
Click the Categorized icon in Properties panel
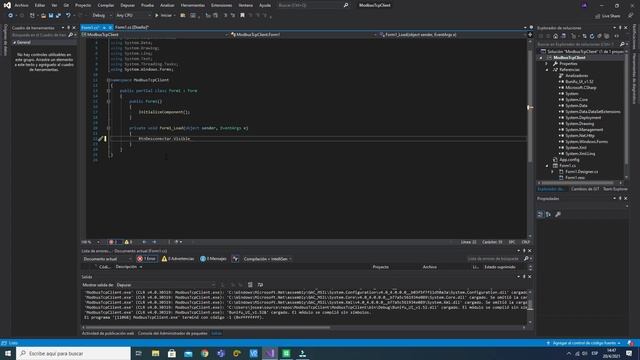pyautogui.click(x=540, y=214)
